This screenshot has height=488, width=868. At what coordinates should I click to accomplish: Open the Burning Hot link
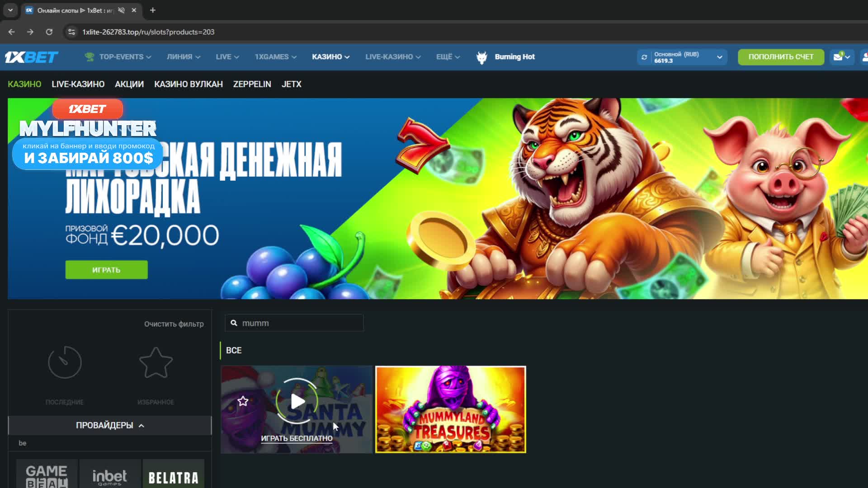point(514,57)
